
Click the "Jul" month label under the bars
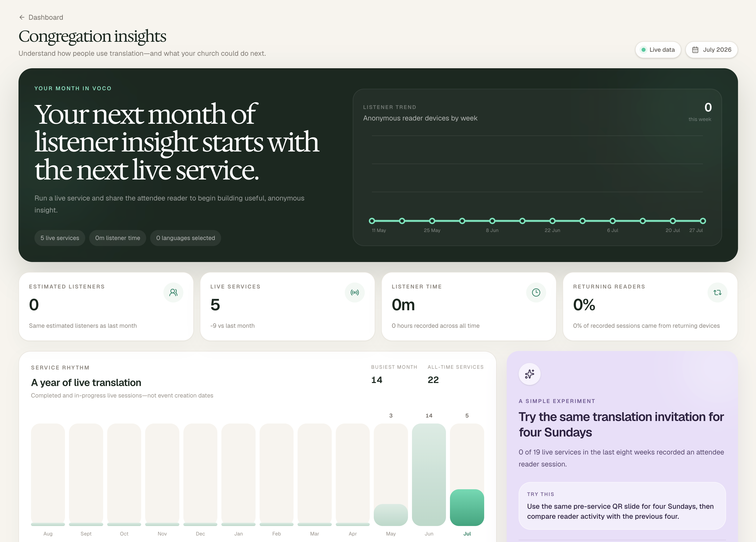[467, 534]
